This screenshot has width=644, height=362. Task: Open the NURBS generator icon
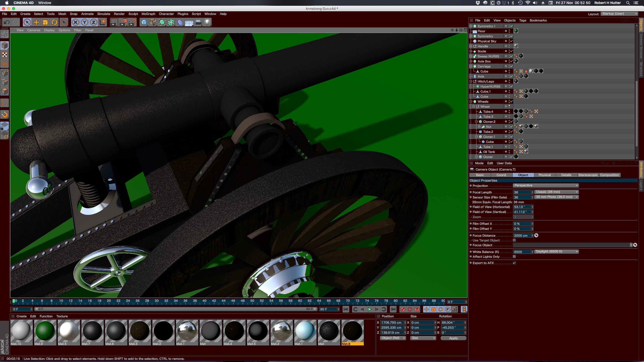pos(162,22)
